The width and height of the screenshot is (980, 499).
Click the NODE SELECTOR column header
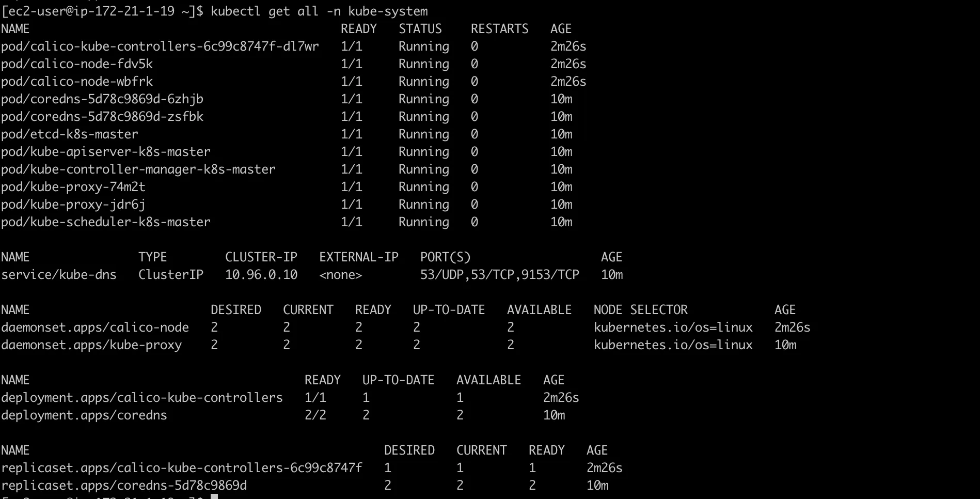641,310
